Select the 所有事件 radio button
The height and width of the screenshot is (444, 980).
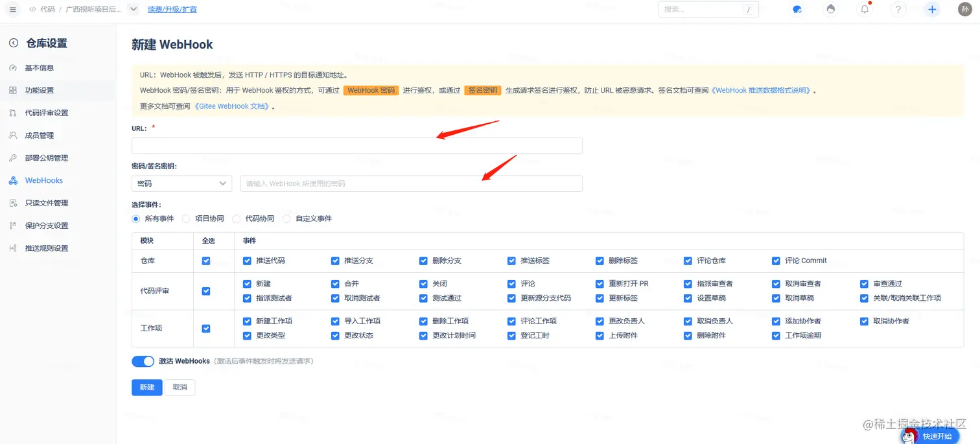pyautogui.click(x=136, y=219)
